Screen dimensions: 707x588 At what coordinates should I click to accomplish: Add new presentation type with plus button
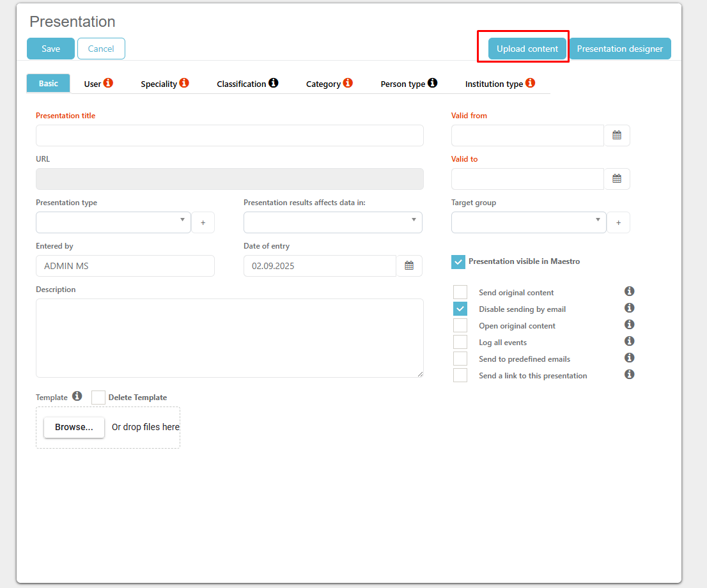tap(203, 222)
